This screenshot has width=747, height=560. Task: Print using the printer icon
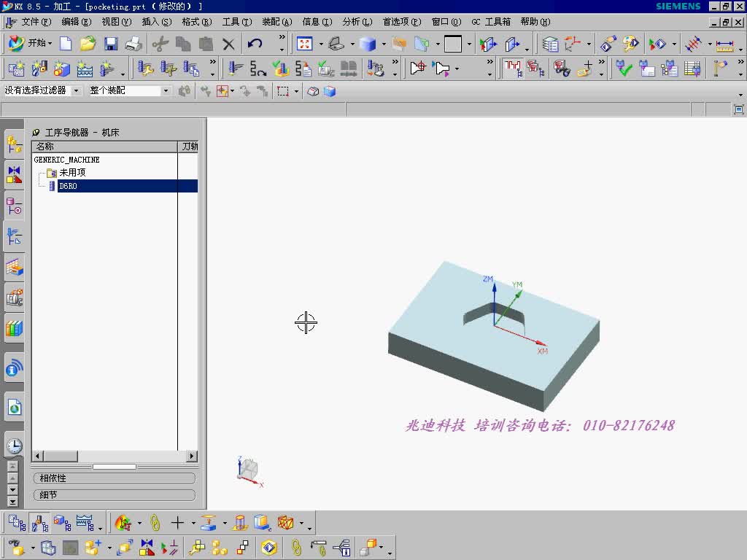point(134,44)
